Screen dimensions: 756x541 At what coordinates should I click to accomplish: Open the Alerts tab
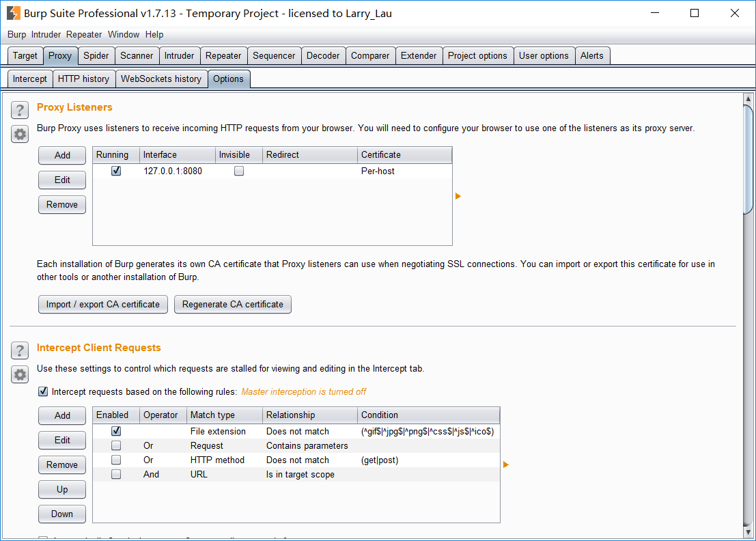coord(592,56)
